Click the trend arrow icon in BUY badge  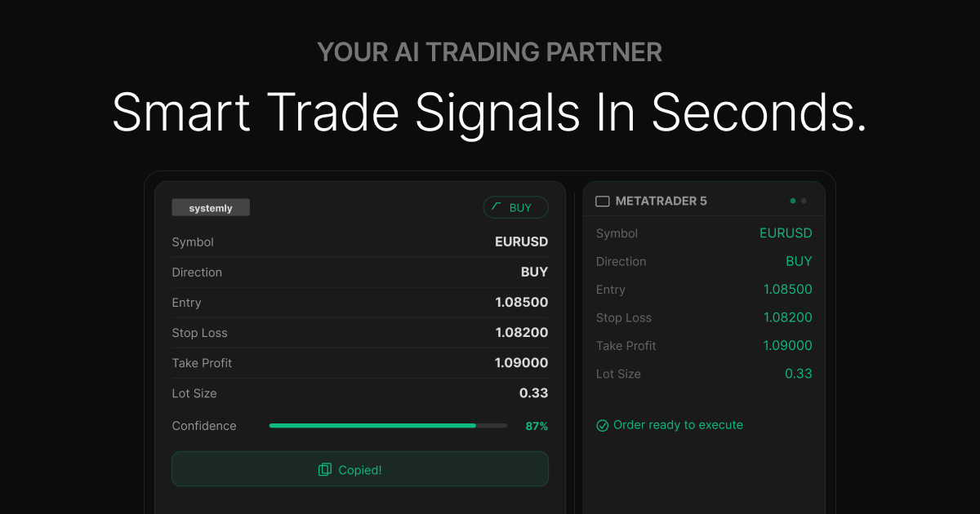click(497, 207)
